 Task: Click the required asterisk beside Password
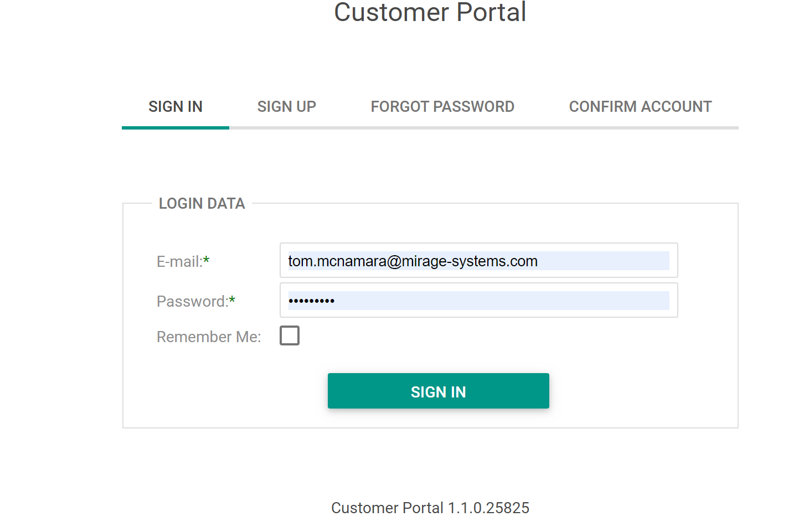tap(232, 299)
